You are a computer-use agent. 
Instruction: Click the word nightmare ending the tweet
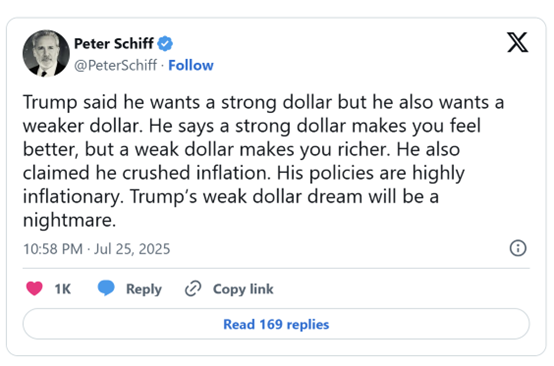coord(69,220)
